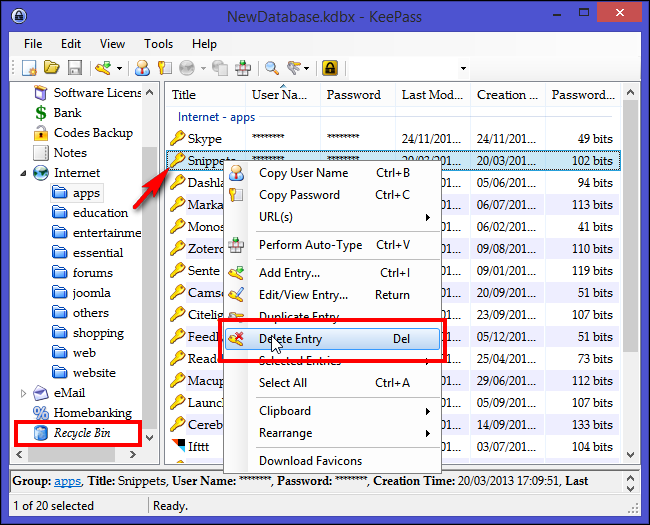Expand URL(s) submenu in context menu
The width and height of the screenshot is (650, 525).
332,217
